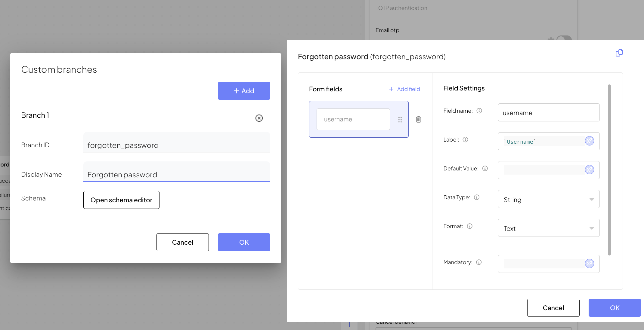The width and height of the screenshot is (644, 330).
Task: Open the Format Text dropdown
Action: click(x=549, y=228)
